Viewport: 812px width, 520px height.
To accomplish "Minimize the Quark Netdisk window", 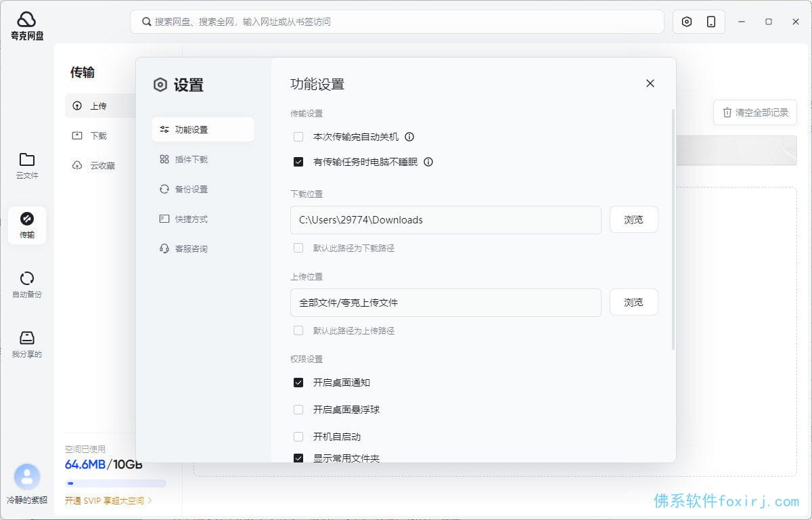I will (x=741, y=22).
